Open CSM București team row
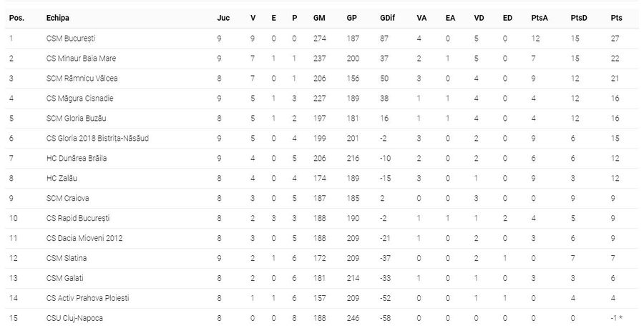This screenshot has height=333, width=644. [x=322, y=39]
